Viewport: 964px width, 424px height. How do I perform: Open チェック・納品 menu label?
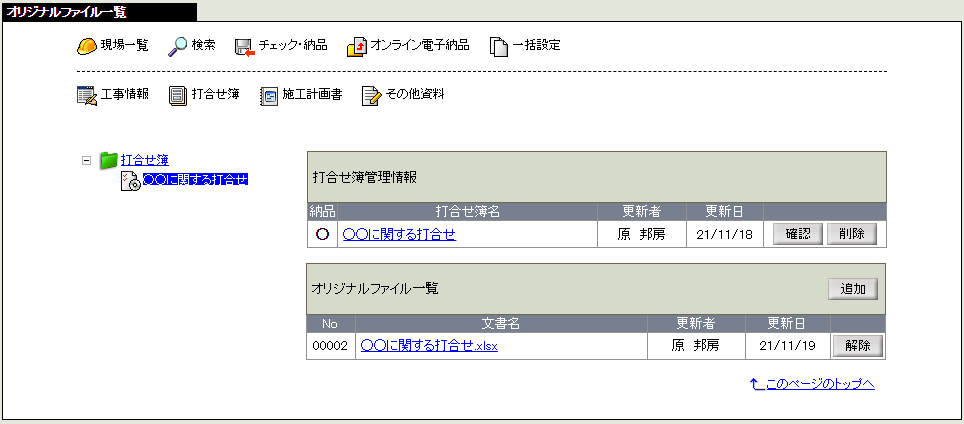click(x=293, y=45)
